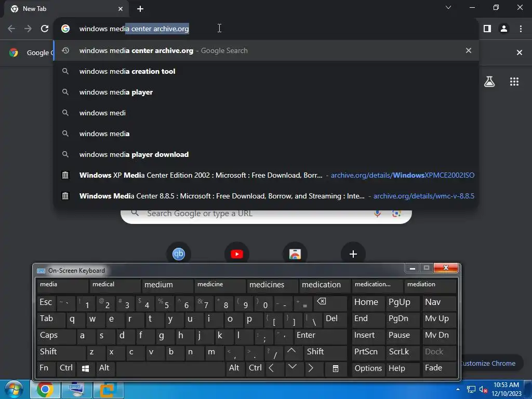Pick the 'medication' word prediction
The width and height of the screenshot is (532, 399).
(325, 286)
